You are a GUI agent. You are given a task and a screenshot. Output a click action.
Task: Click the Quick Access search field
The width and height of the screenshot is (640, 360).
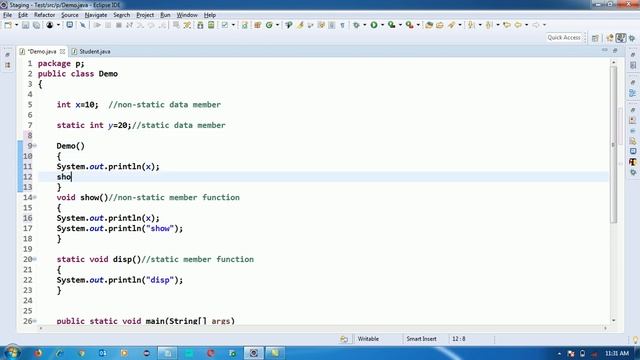564,38
